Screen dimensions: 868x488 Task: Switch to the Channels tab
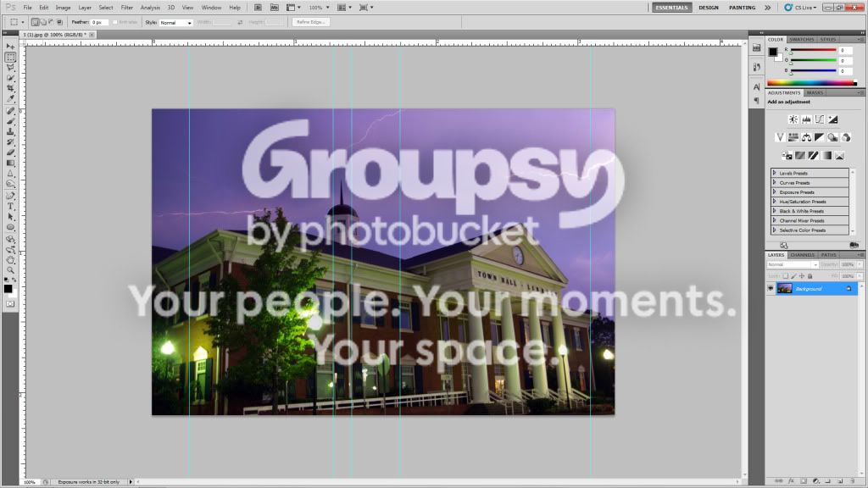point(802,255)
